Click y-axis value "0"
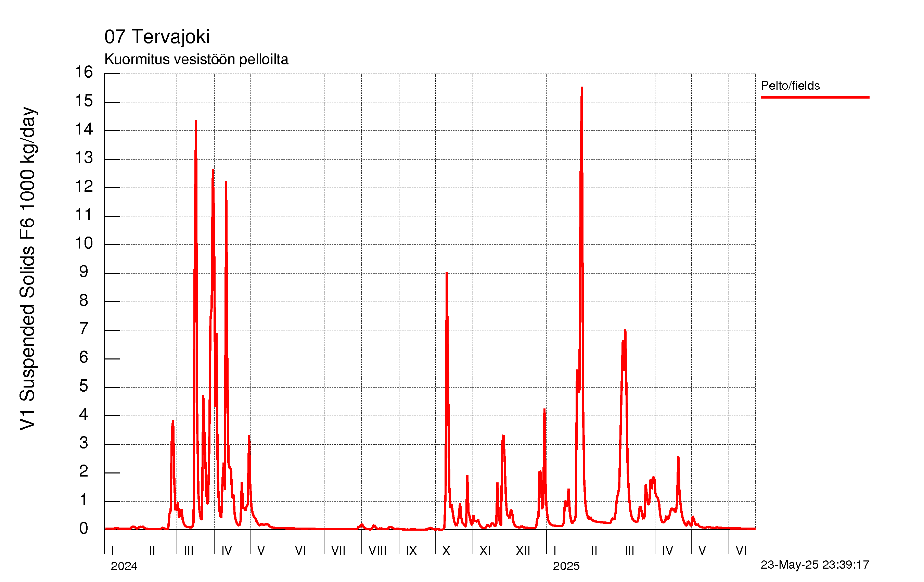 tap(84, 529)
